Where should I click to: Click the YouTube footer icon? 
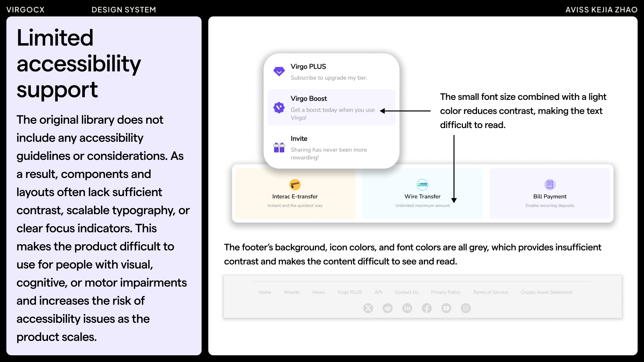coord(446,308)
